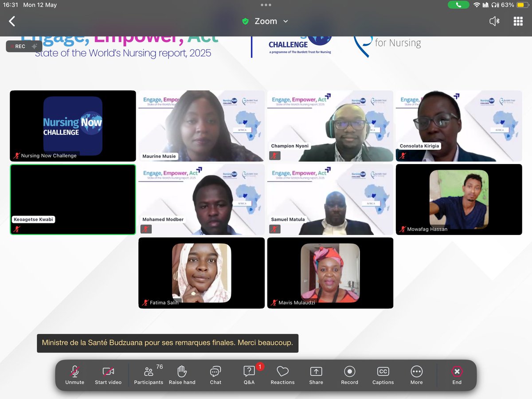The width and height of the screenshot is (532, 399).
Task: Select Nursing Now Challenge participant tile
Action: tap(73, 126)
